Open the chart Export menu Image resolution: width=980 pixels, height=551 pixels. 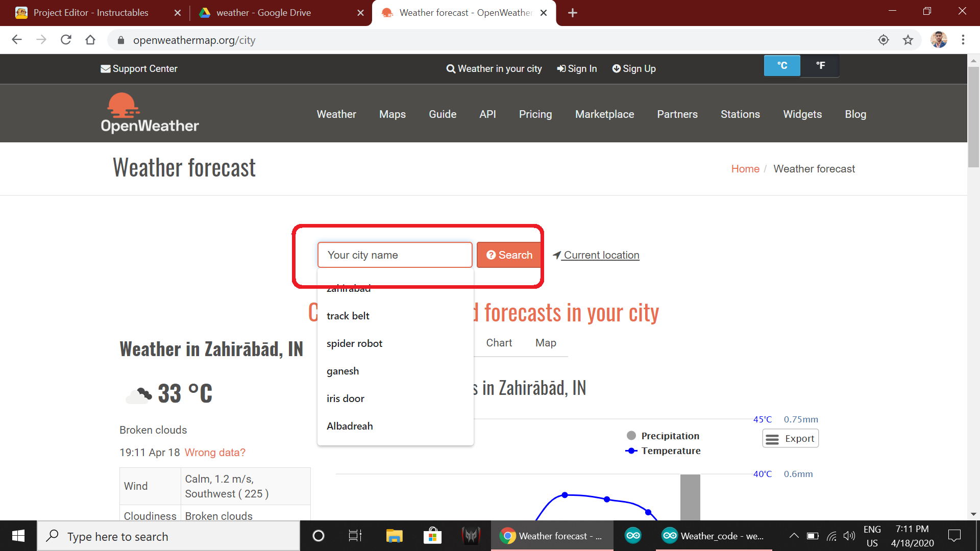pos(791,439)
